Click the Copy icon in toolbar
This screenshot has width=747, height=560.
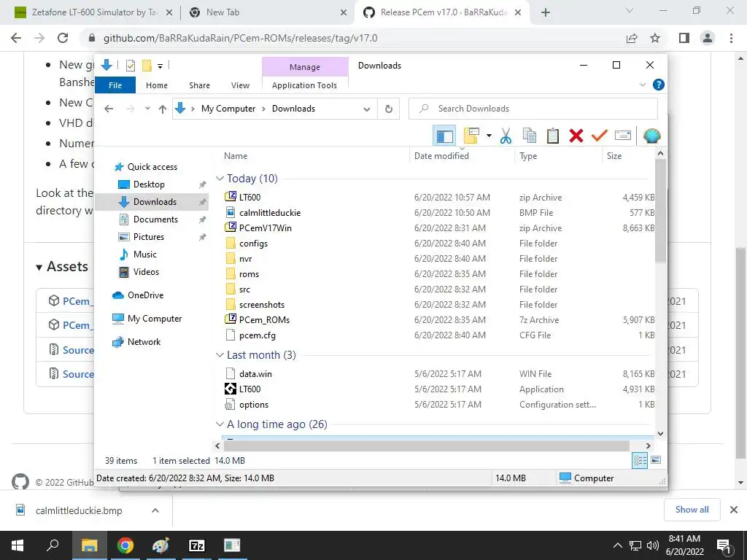(x=530, y=136)
